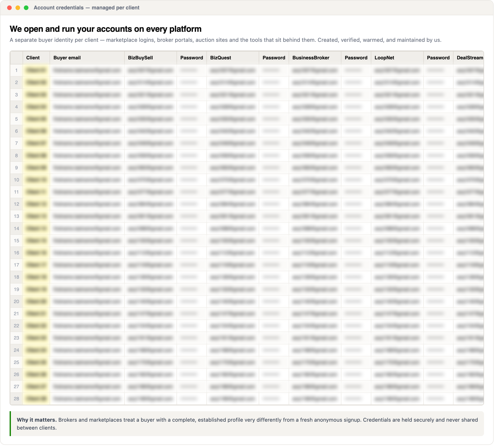Select row number 4

[17, 107]
